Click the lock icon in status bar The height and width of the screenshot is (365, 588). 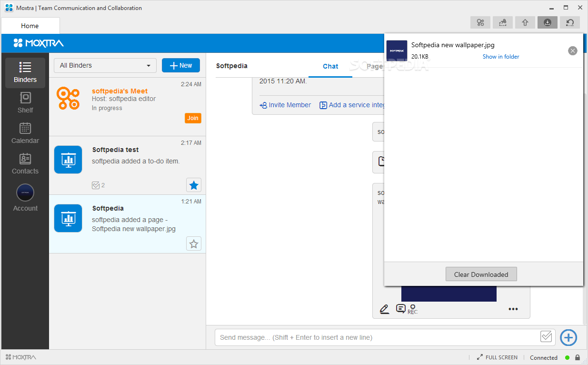coord(578,357)
